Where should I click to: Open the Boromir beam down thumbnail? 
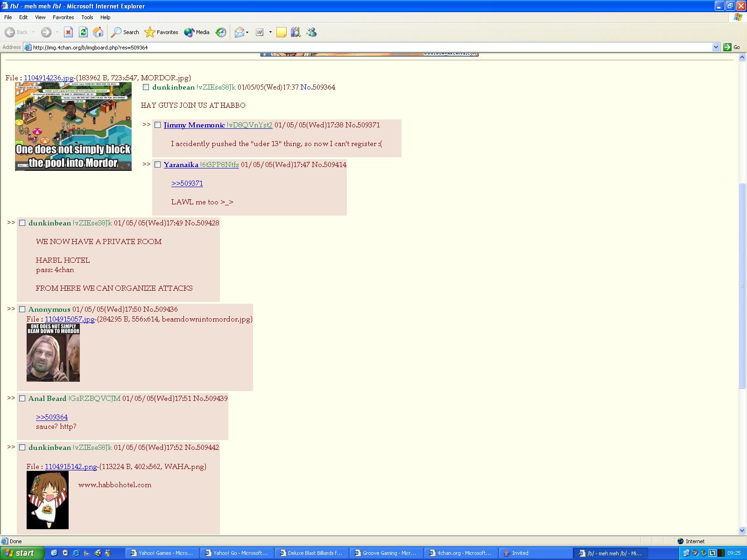click(x=53, y=353)
